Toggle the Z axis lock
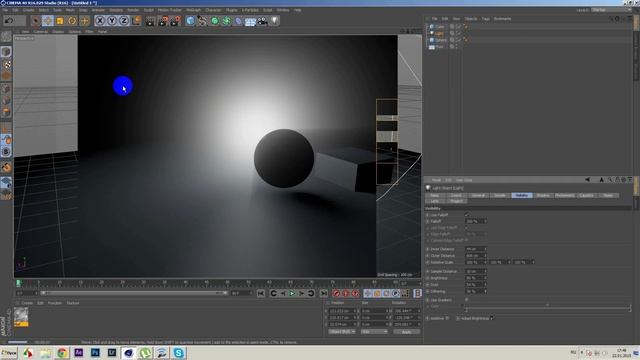This screenshot has height=360, width=640. point(124,21)
